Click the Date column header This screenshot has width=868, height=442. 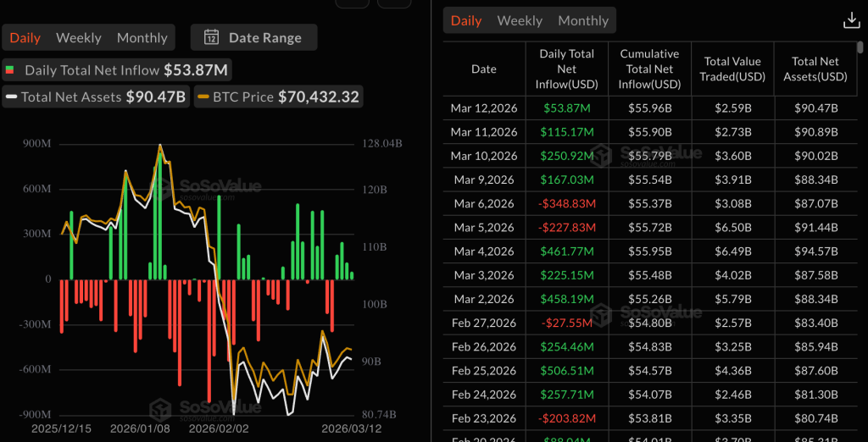(484, 69)
